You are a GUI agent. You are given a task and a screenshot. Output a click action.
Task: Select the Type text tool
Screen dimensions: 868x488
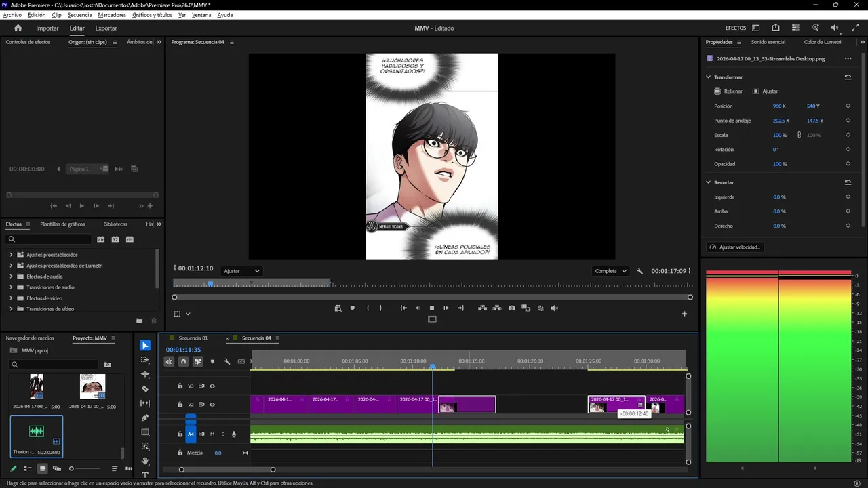click(145, 474)
